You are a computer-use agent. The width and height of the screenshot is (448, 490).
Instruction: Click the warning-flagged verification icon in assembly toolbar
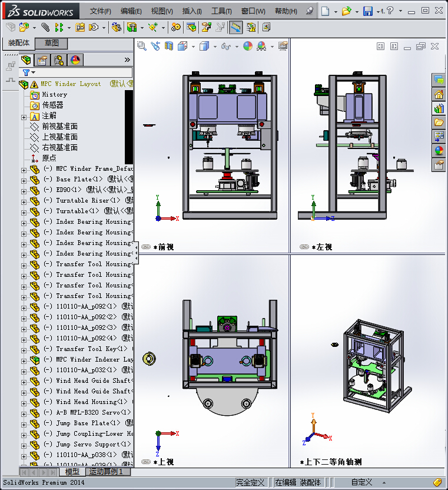251,28
